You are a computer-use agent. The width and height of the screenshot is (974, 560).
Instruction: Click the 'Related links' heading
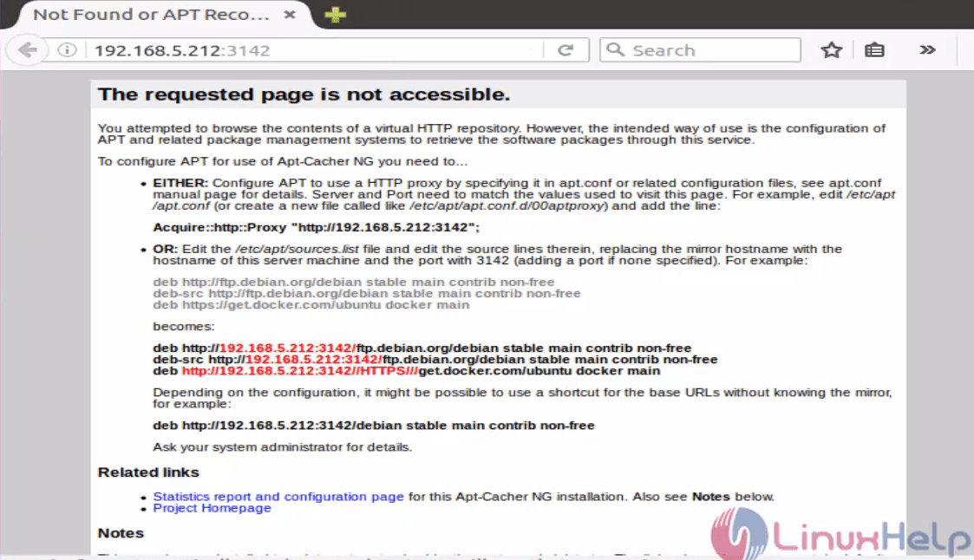tap(148, 472)
